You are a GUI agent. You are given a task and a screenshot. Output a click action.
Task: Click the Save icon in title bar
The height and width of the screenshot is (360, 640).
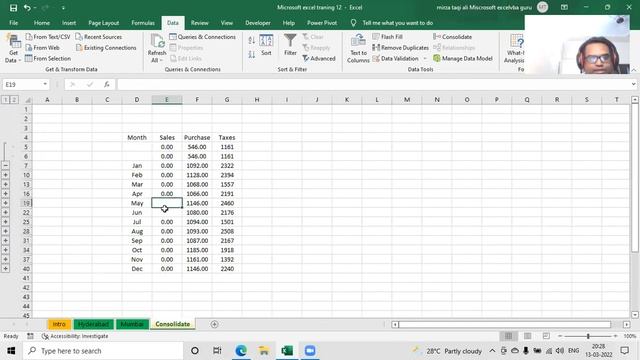[13, 8]
